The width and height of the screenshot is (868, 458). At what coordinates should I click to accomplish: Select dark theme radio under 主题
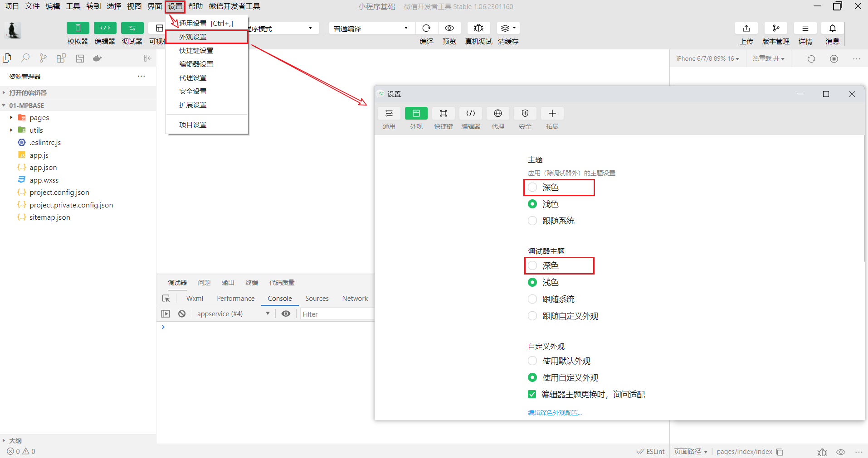(532, 188)
